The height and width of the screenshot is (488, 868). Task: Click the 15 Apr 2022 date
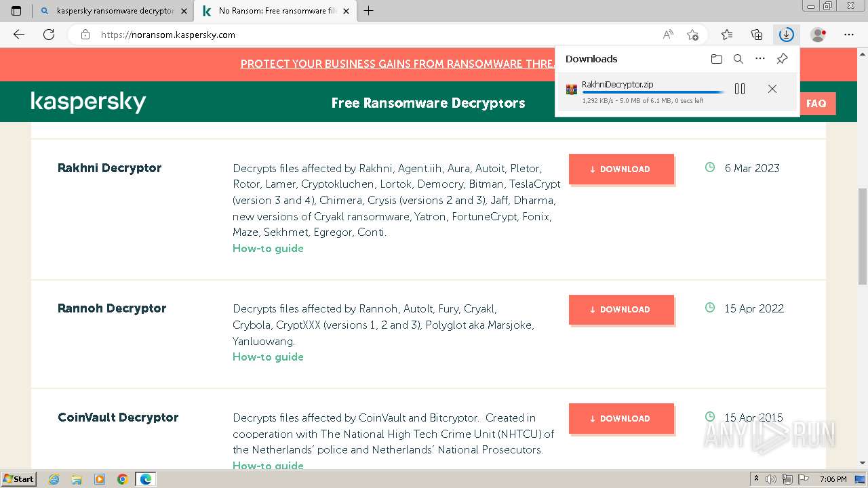point(754,308)
